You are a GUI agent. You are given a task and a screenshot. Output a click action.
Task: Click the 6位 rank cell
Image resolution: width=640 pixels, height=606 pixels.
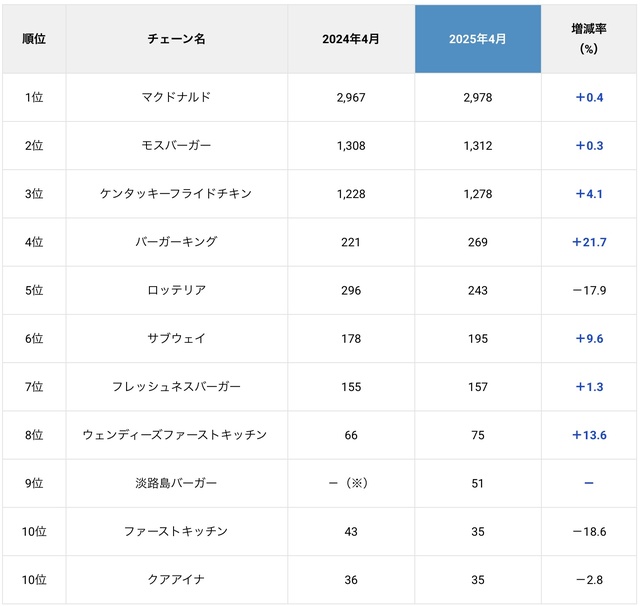[x=34, y=338]
